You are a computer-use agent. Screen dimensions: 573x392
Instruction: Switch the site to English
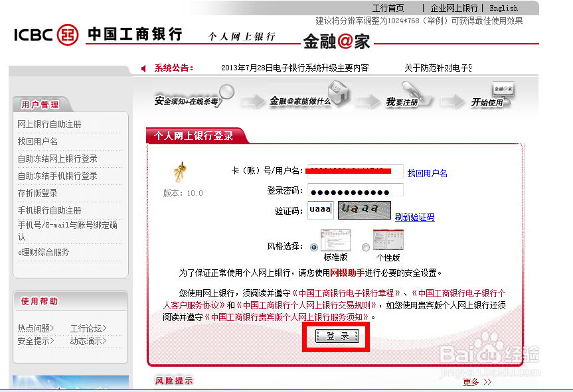503,7
